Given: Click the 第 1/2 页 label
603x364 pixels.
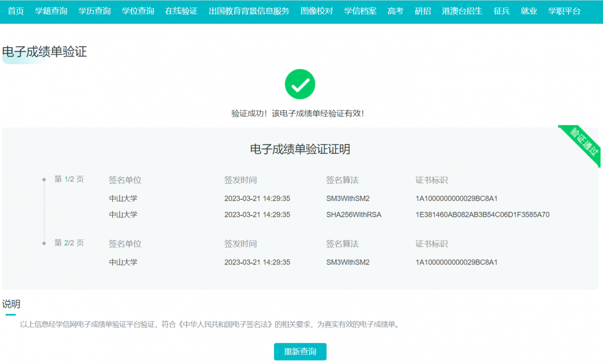Looking at the screenshot, I should [69, 179].
